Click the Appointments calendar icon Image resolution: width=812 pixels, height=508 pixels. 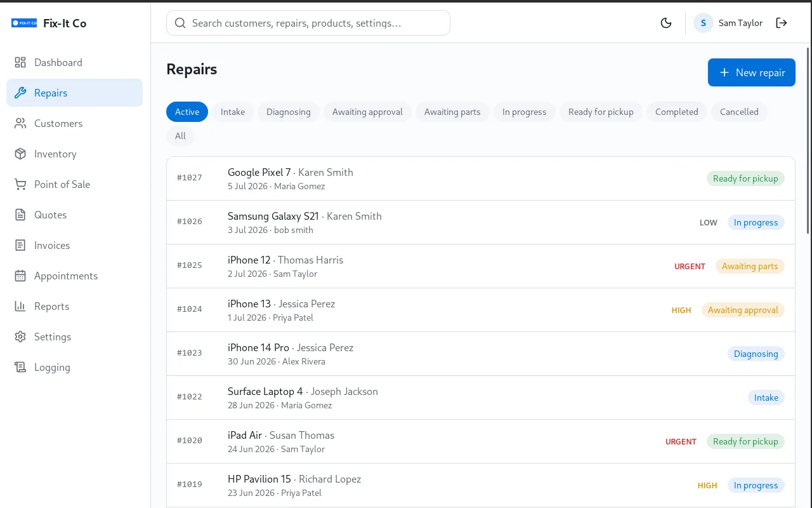point(20,276)
